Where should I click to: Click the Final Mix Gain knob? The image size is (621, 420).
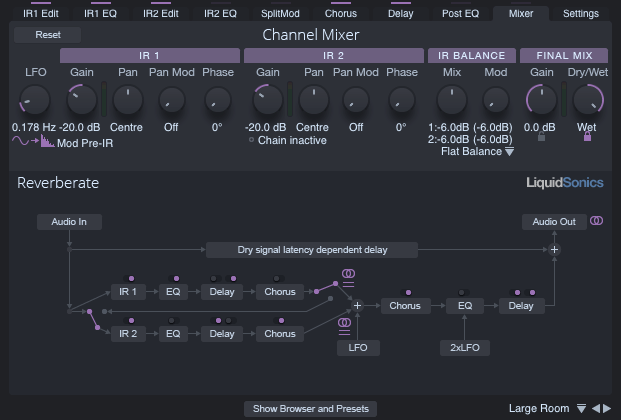pos(541,100)
